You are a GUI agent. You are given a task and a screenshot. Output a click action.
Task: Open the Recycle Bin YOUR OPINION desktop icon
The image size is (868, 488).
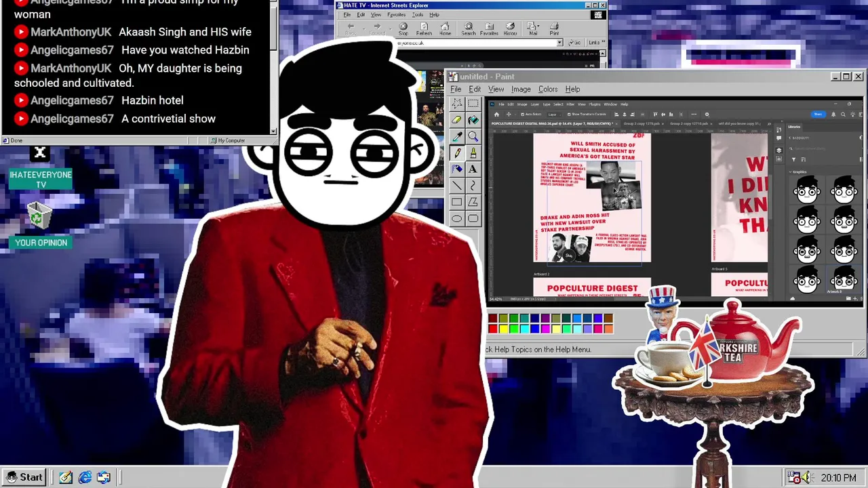[x=40, y=224]
